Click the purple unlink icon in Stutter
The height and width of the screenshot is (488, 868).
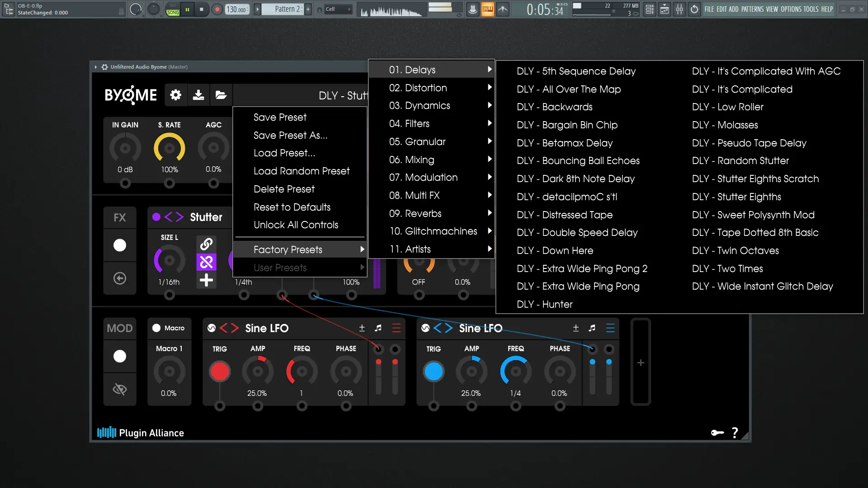pyautogui.click(x=206, y=262)
